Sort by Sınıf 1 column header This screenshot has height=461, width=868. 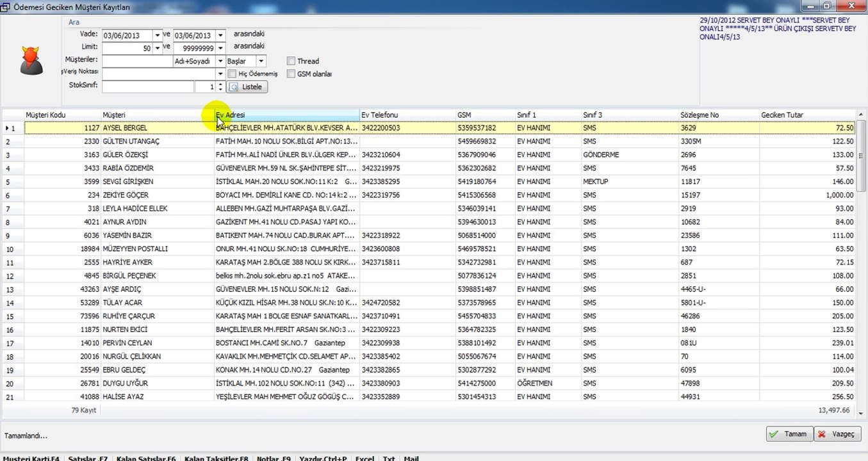[548, 115]
